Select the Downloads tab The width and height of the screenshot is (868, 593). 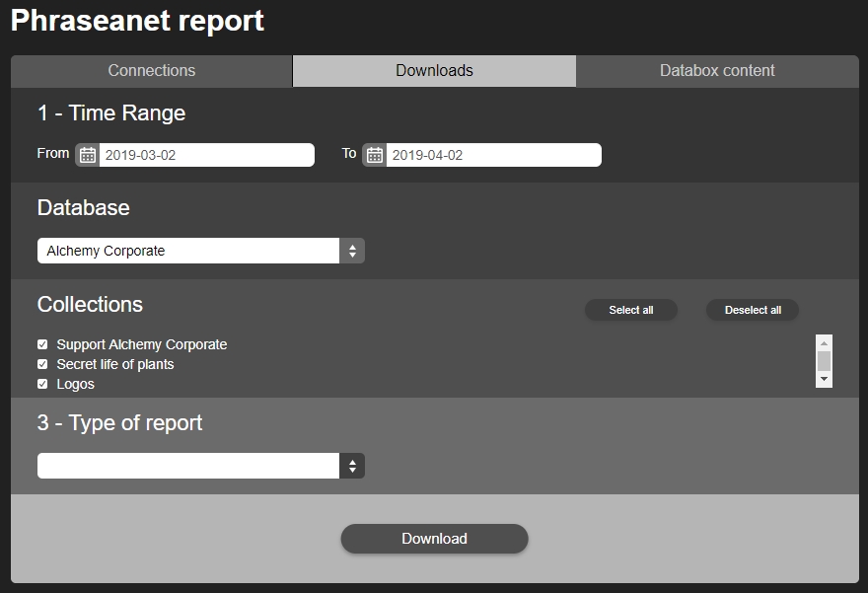[x=434, y=71]
